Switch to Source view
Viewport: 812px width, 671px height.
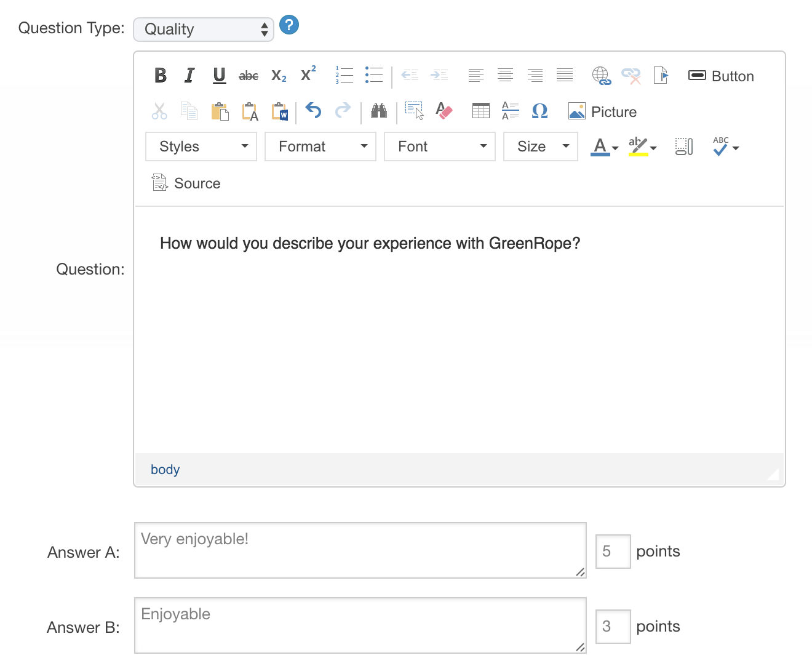[186, 183]
